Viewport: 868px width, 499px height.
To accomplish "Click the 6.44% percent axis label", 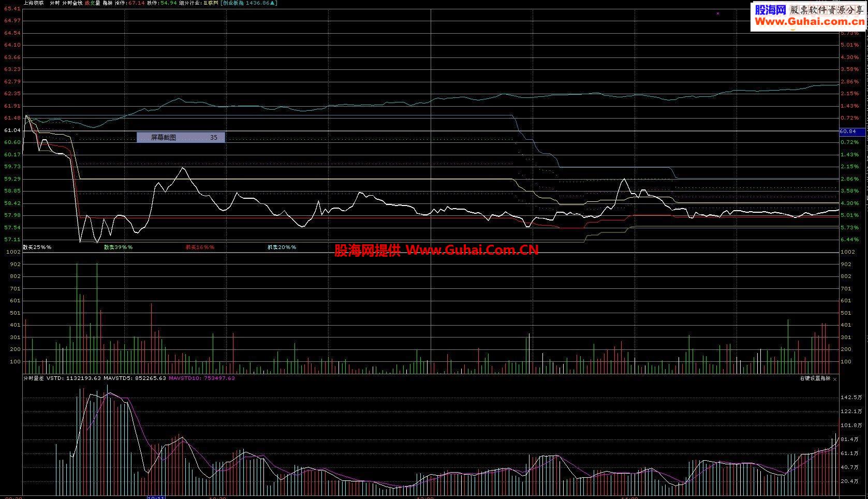I will point(849,240).
